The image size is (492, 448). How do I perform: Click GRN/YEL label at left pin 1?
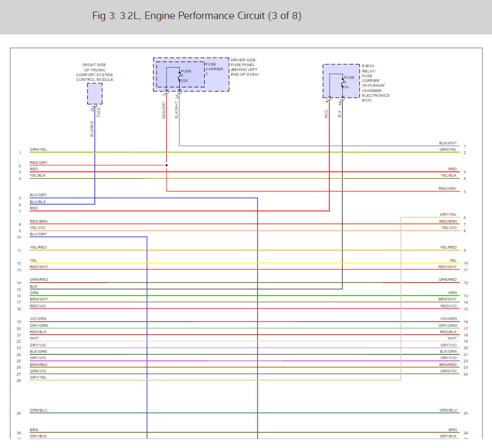(38, 149)
